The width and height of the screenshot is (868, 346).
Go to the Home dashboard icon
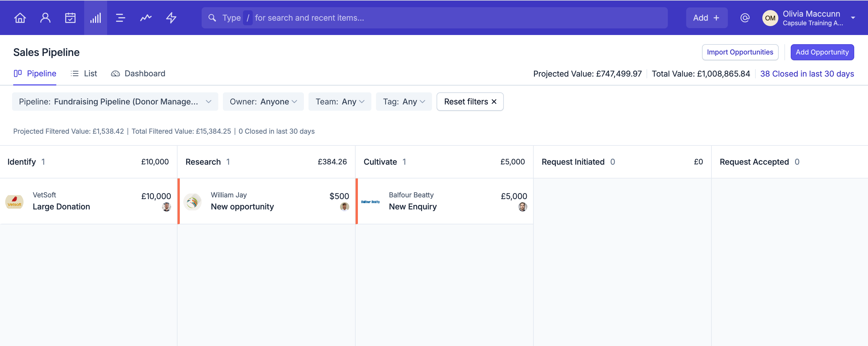[x=20, y=18]
